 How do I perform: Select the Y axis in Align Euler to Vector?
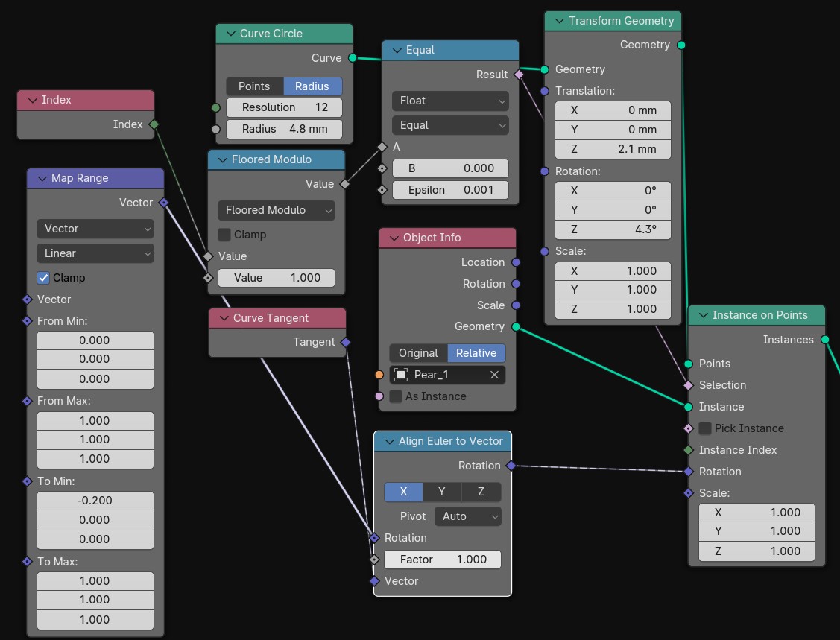(442, 492)
